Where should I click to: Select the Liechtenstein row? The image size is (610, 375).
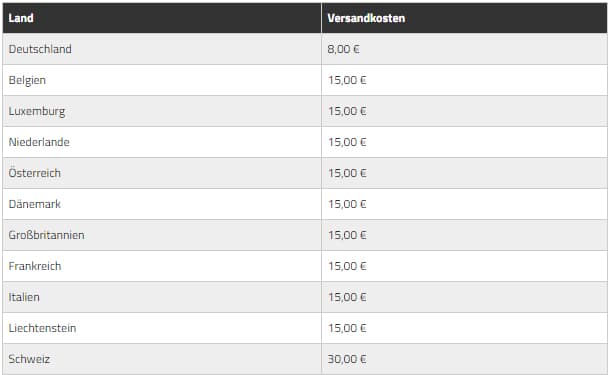point(305,328)
